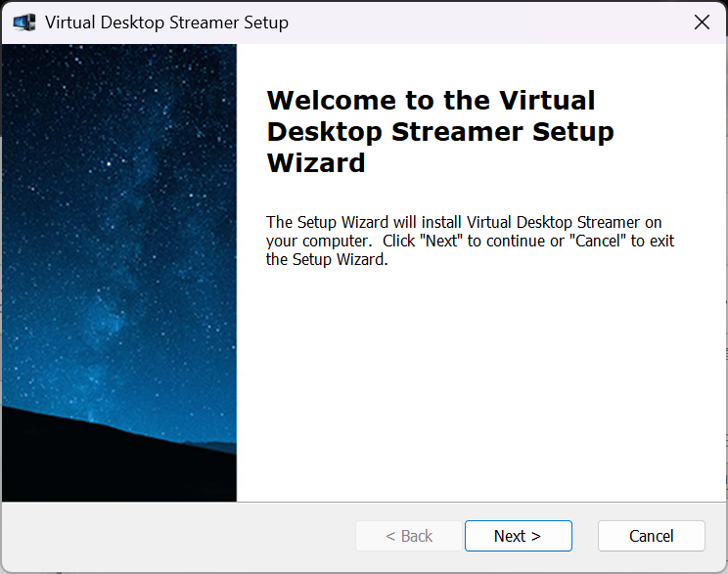728x574 pixels.
Task: Click the "Virtual Desktop Streamer Setup" title text
Action: tap(166, 22)
